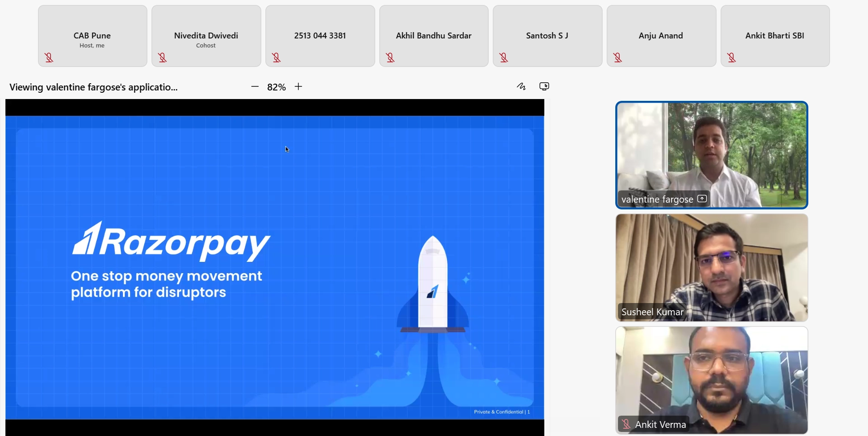The width and height of the screenshot is (868, 436).
Task: Click the 82% zoom level value
Action: point(277,87)
